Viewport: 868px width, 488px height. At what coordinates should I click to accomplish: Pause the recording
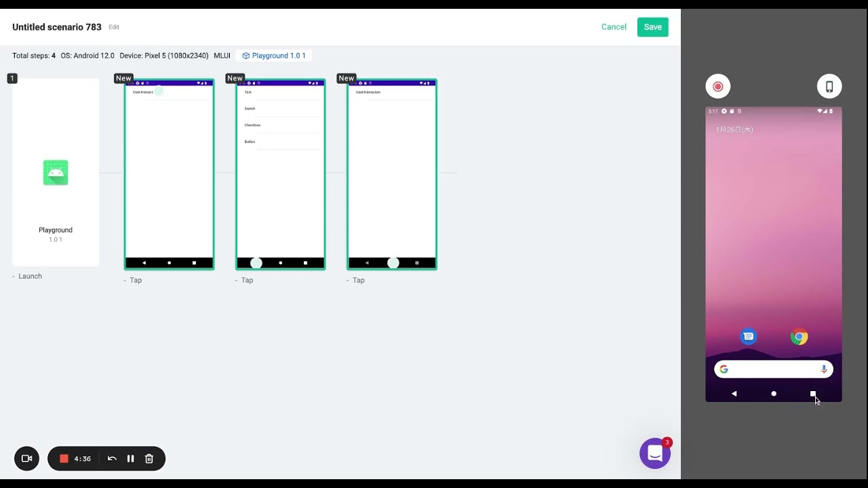pos(130,459)
